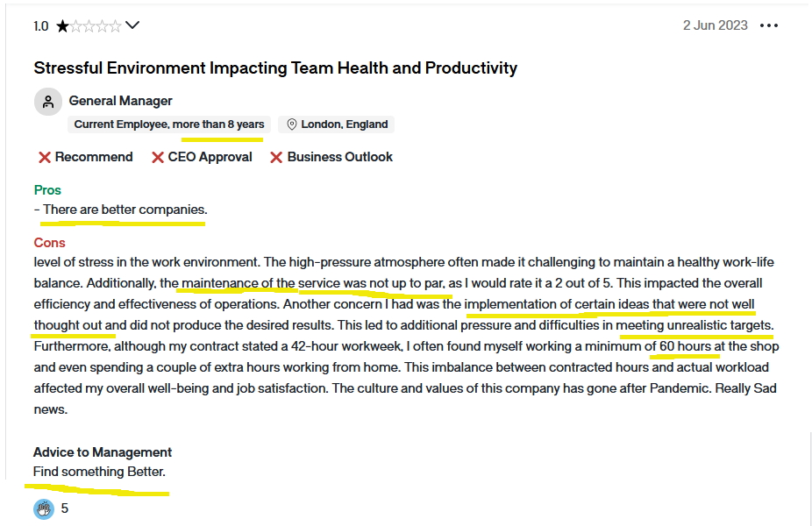Click the filled first rating star

(62, 26)
